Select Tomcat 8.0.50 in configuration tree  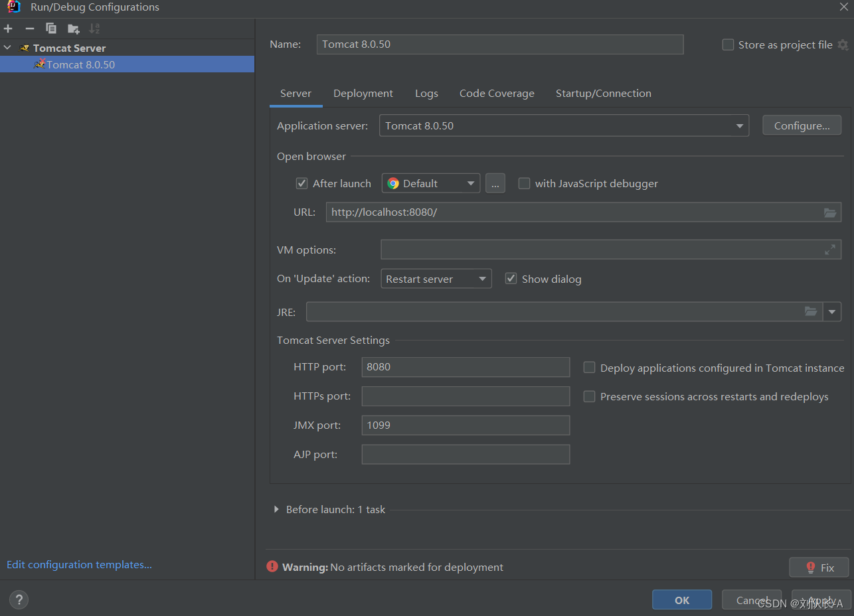[127, 64]
